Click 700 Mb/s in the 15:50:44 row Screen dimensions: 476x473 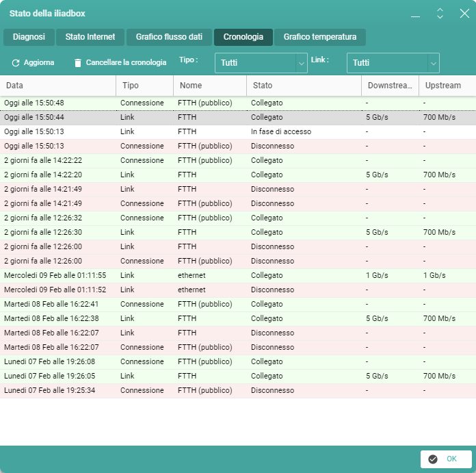[439, 117]
